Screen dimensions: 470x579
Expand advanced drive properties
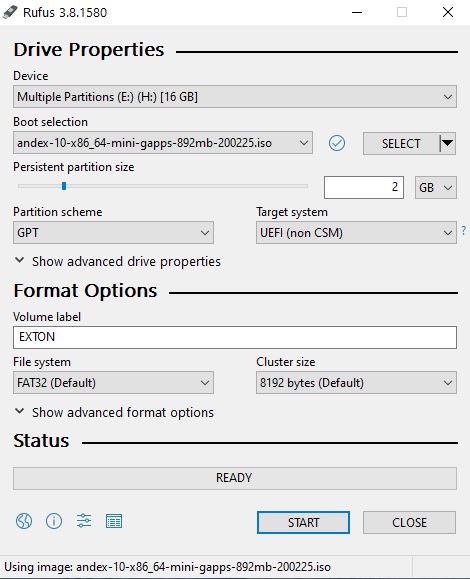click(118, 261)
